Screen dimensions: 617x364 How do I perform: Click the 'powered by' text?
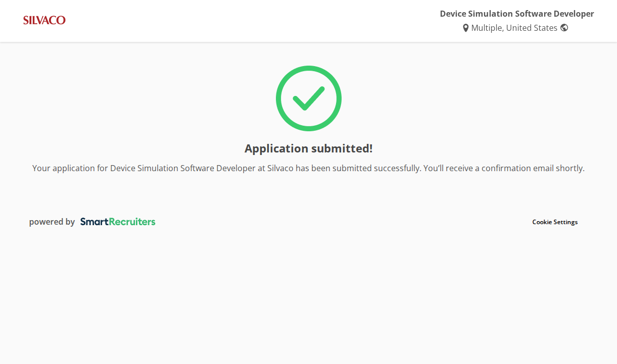(x=52, y=222)
